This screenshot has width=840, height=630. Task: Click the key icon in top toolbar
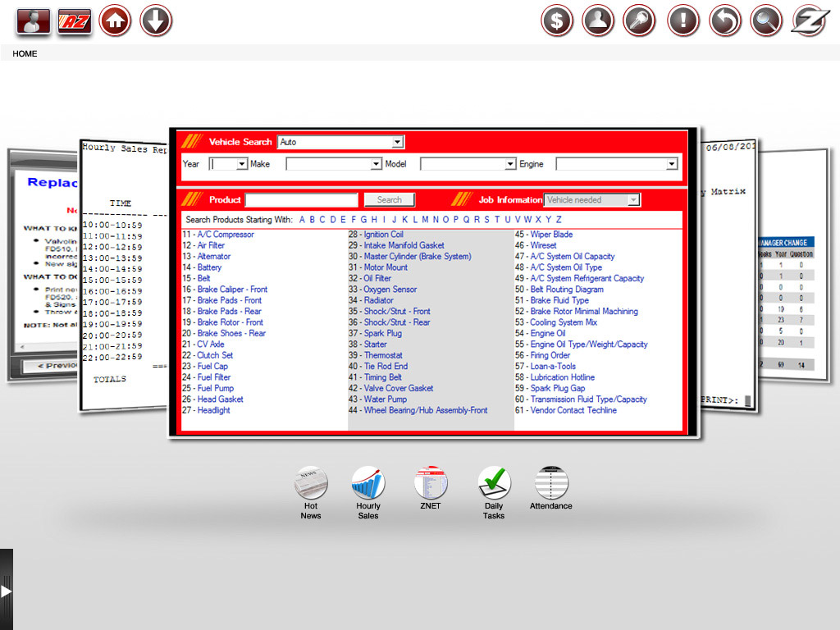640,21
